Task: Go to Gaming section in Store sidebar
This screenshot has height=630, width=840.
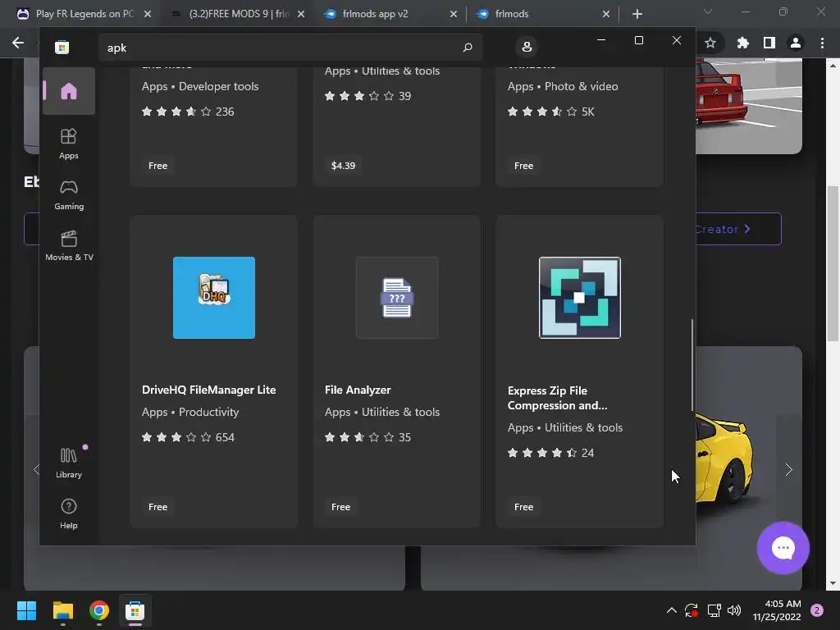Action: tap(69, 195)
